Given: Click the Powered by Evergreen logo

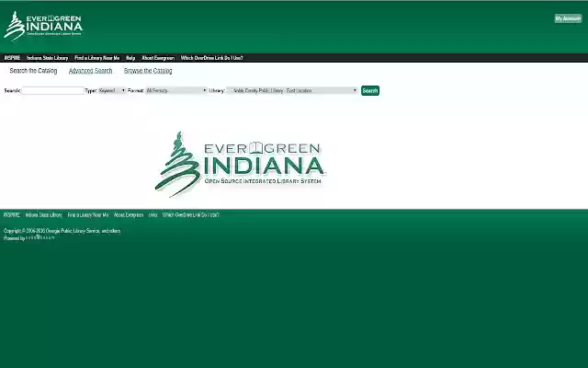Looking at the screenshot, I should click(40, 237).
